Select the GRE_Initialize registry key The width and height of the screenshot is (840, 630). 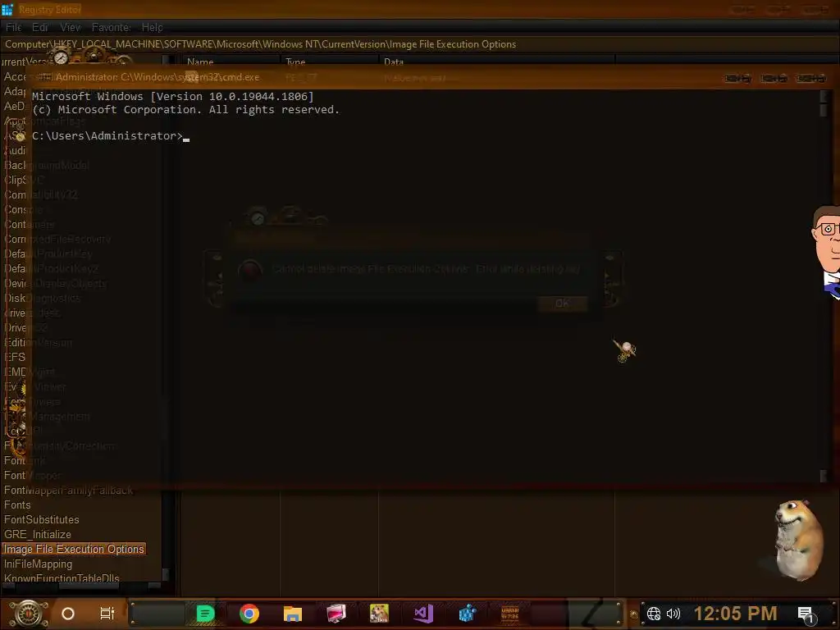tap(38, 535)
